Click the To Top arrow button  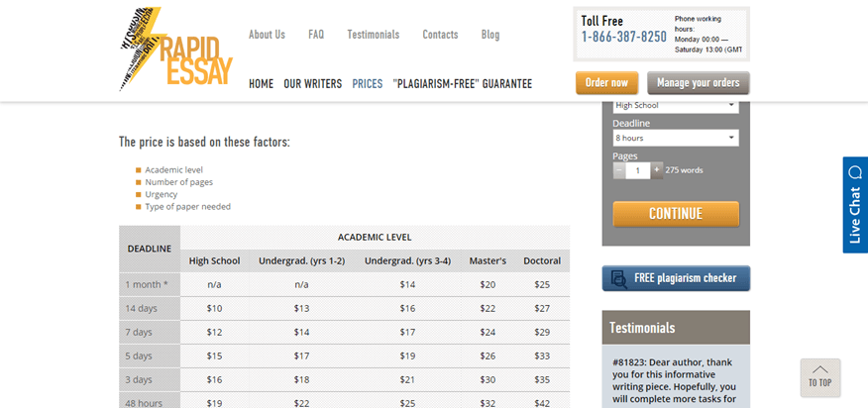click(819, 377)
